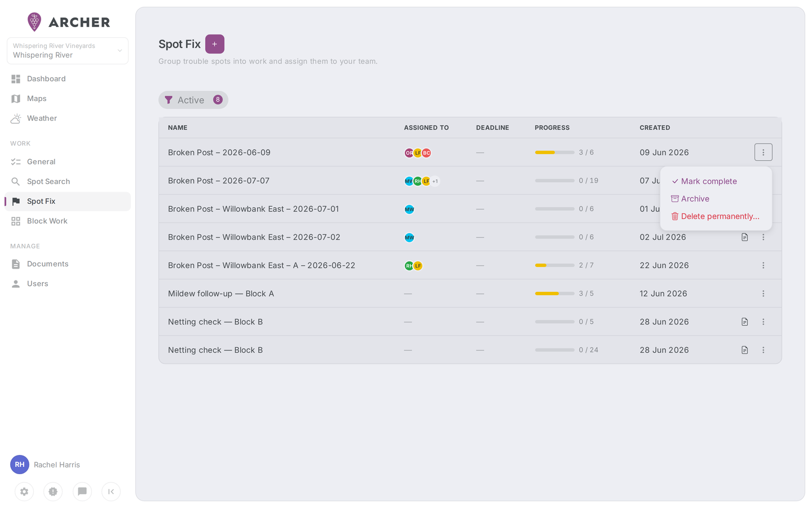Click the progress bar showing 2 / 7
812x508 pixels.
tap(555, 265)
